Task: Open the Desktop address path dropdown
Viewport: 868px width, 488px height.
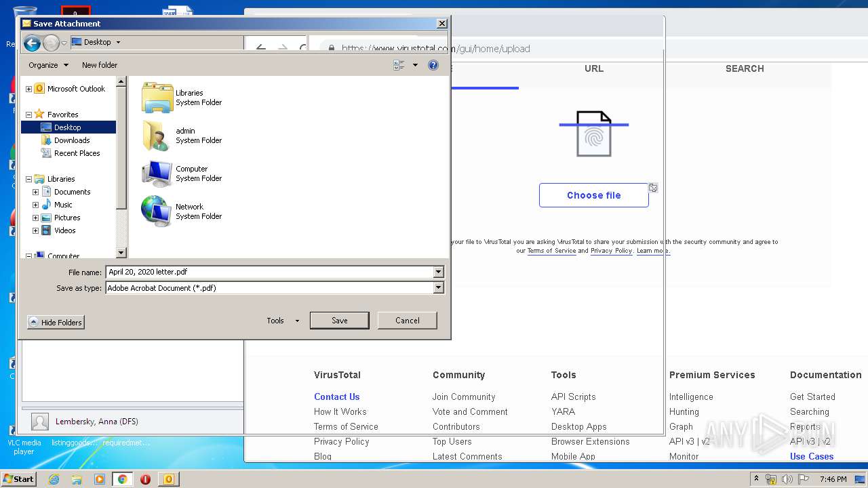Action: point(118,42)
